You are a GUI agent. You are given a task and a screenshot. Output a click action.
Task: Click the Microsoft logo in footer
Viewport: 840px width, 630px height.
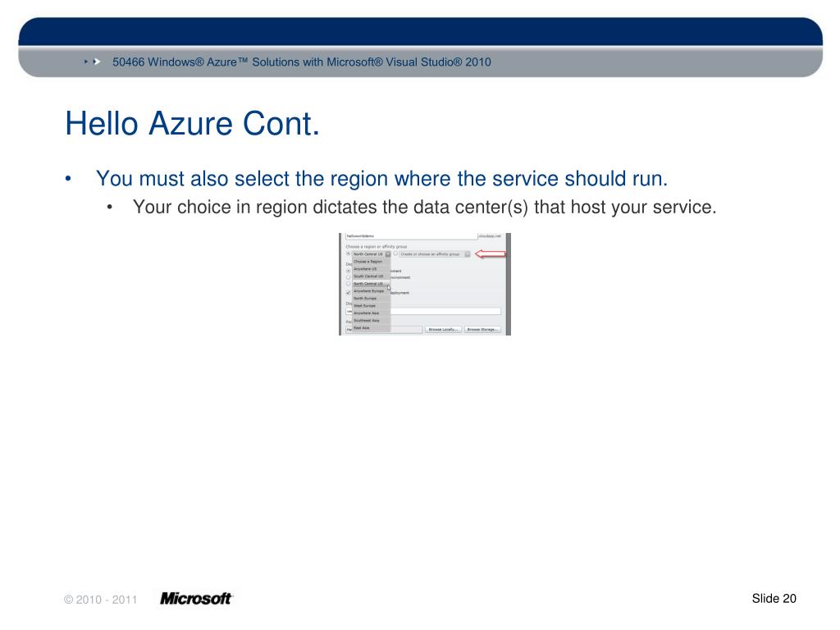(x=196, y=599)
